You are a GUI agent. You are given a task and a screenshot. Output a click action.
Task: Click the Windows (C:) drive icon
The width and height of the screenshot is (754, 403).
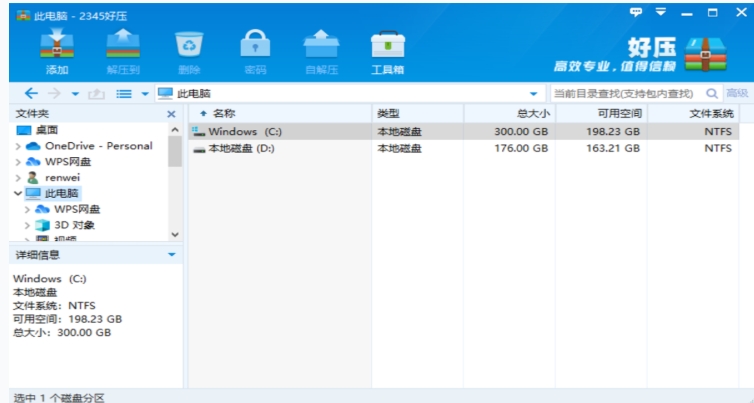tap(199, 131)
